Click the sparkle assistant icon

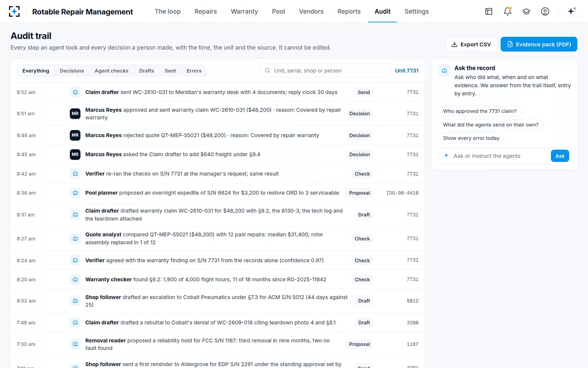572,11
